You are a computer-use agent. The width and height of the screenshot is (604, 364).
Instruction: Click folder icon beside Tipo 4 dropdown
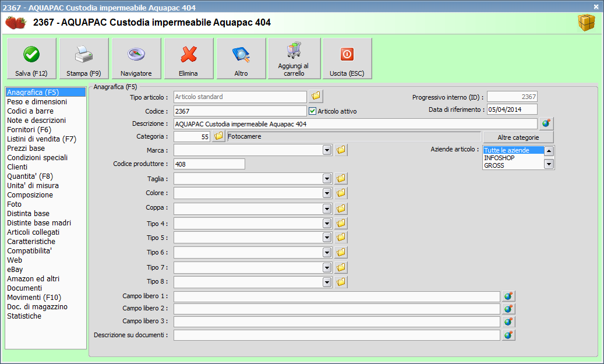[x=341, y=224]
